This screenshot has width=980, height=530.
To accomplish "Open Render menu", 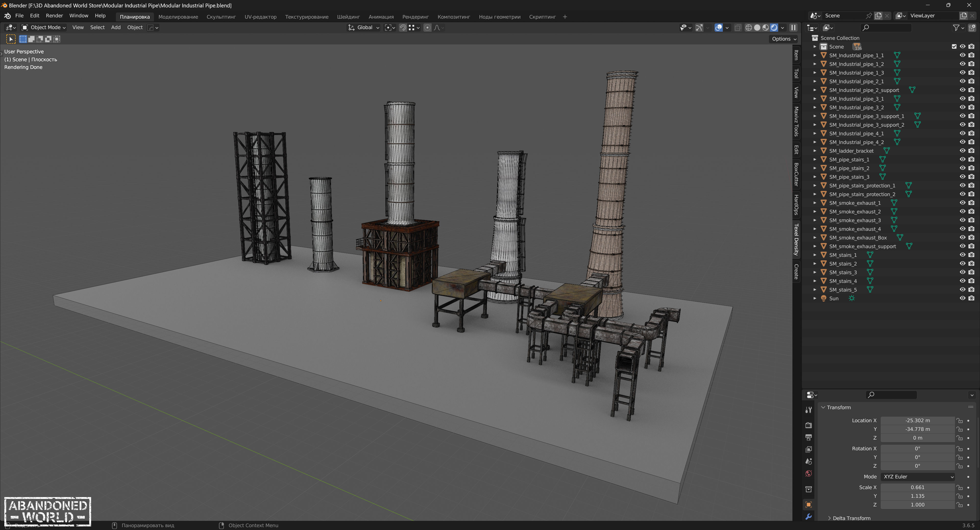I will click(x=54, y=16).
